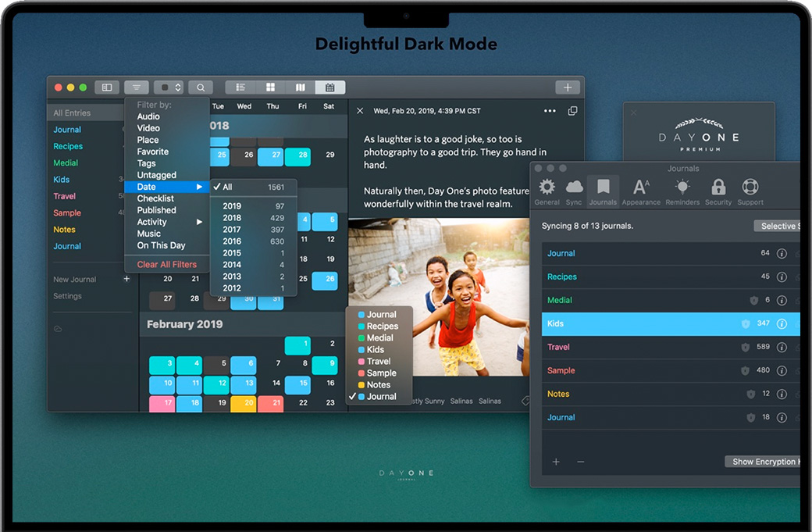Image resolution: width=812 pixels, height=532 pixels.
Task: Add new entry with plus toolbar button
Action: pyautogui.click(x=568, y=87)
